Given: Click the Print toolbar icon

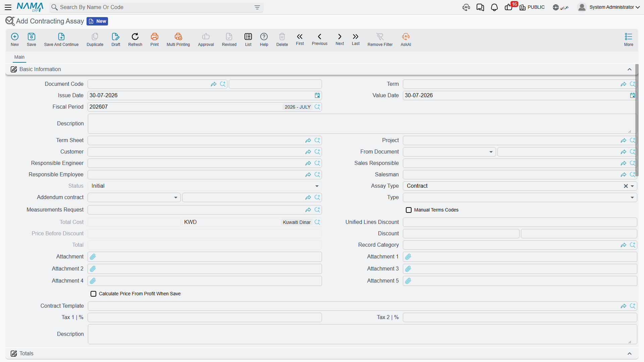Looking at the screenshot, I should pyautogui.click(x=155, y=37).
